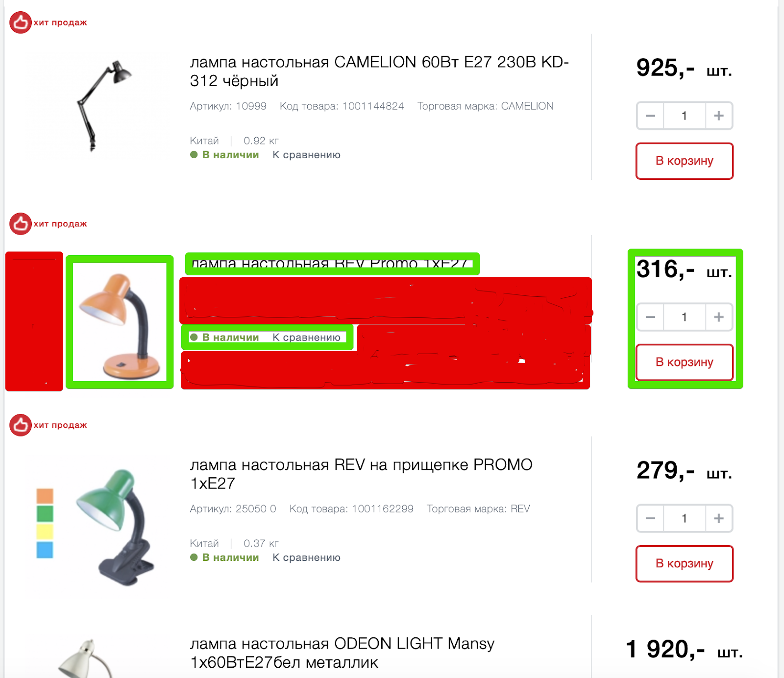Click quantity field of REV clip lamp

685,518
